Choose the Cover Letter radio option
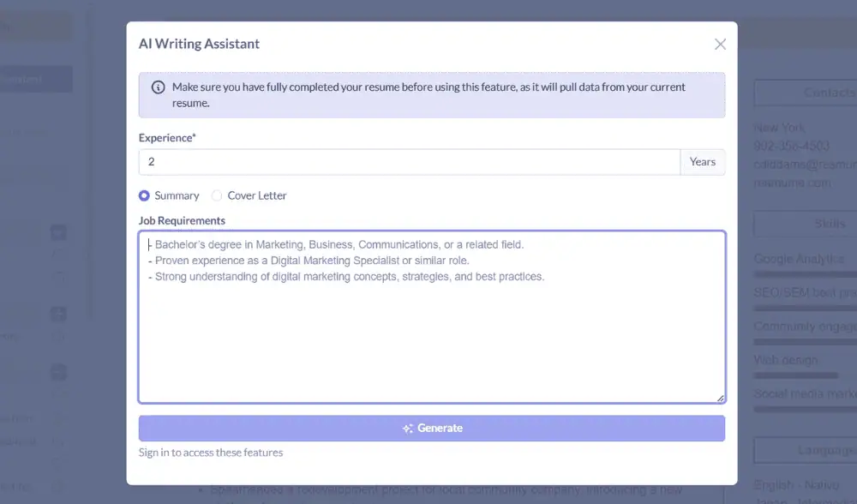The height and width of the screenshot is (504, 857). pyautogui.click(x=217, y=195)
